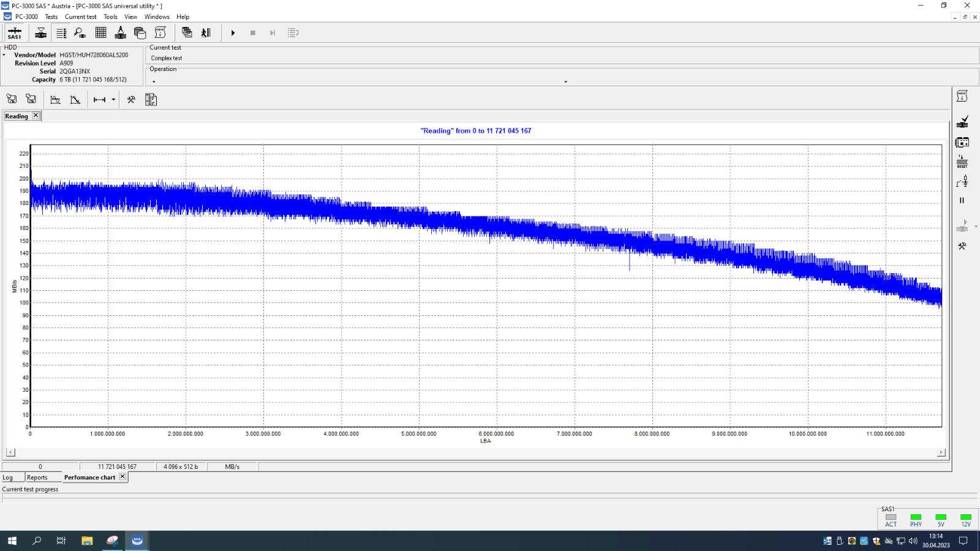The height and width of the screenshot is (551, 980).
Task: Open the Current test menu
Action: pyautogui.click(x=81, y=17)
